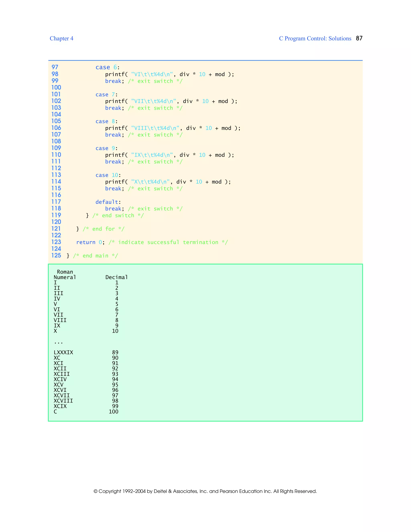Viewport: 411px width, 532px height.
Task: Click the 'default:' label in code
Action: 108,202
